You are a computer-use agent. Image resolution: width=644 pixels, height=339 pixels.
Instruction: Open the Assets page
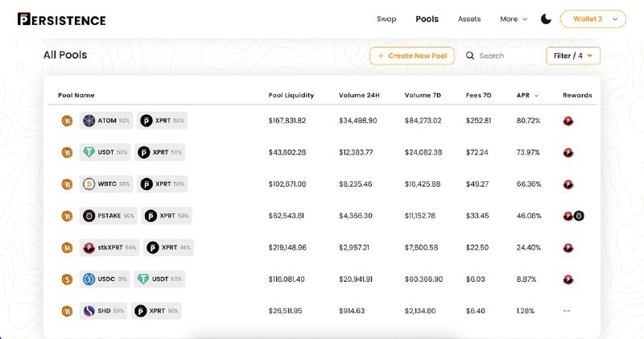469,19
